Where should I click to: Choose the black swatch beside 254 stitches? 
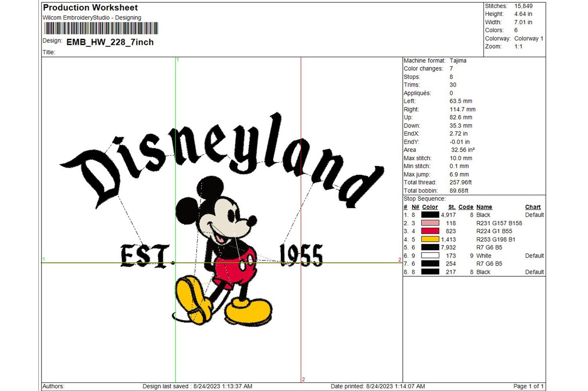point(430,264)
